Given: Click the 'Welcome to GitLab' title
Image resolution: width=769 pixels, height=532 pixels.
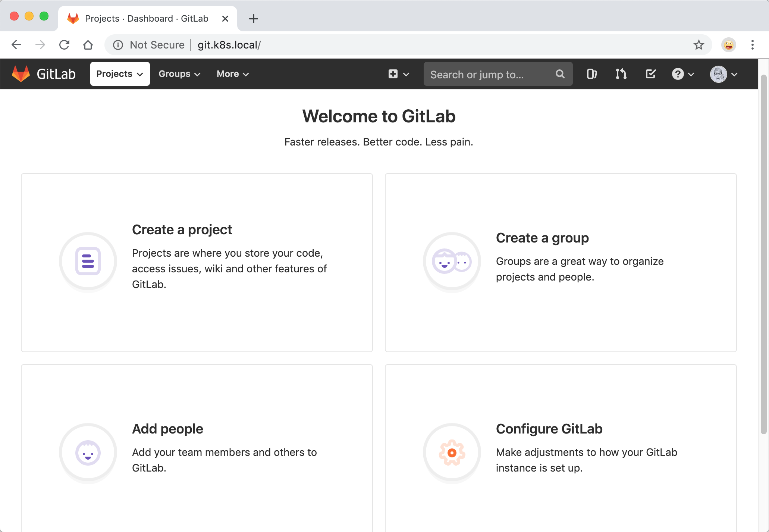Looking at the screenshot, I should click(379, 116).
